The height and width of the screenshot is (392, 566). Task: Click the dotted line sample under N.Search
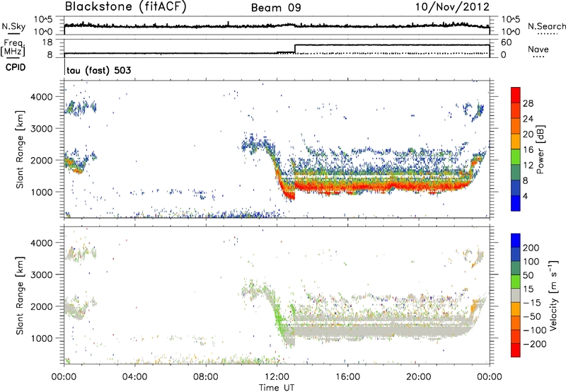point(547,34)
